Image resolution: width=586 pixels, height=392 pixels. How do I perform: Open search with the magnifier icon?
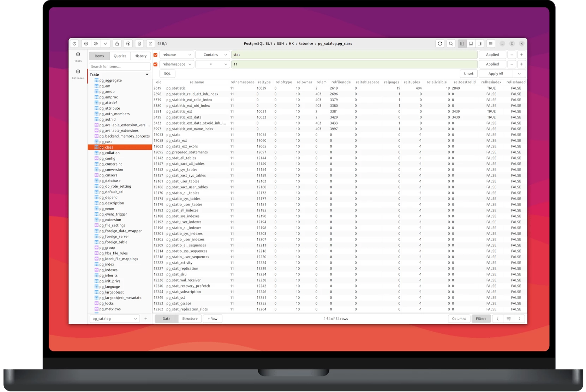point(451,44)
